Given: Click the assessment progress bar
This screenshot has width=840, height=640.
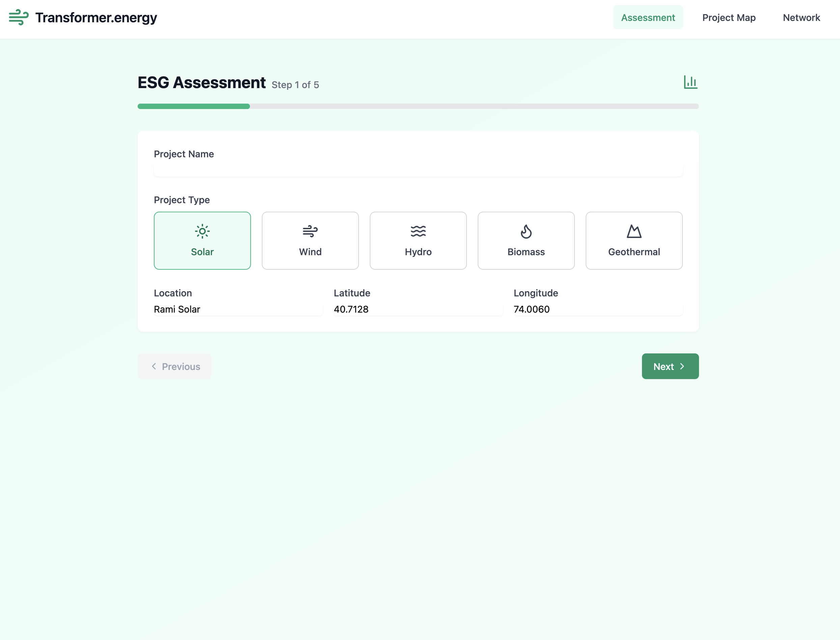Looking at the screenshot, I should coord(418,106).
